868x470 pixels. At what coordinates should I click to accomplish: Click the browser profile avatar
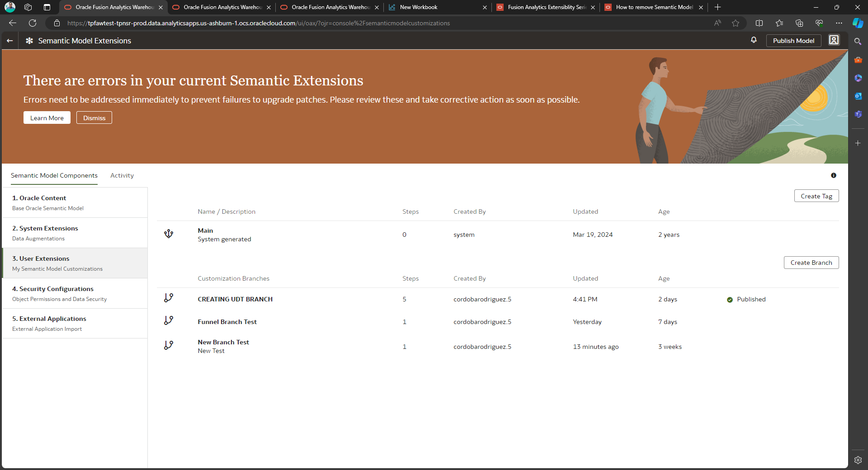[x=9, y=7]
